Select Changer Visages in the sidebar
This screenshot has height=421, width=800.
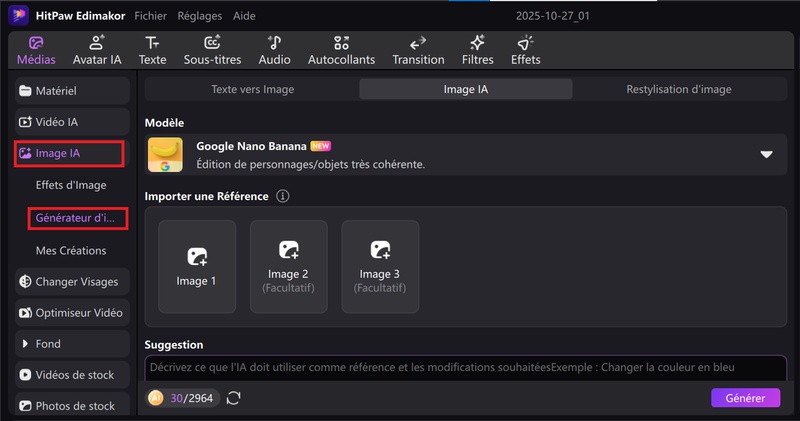point(72,282)
